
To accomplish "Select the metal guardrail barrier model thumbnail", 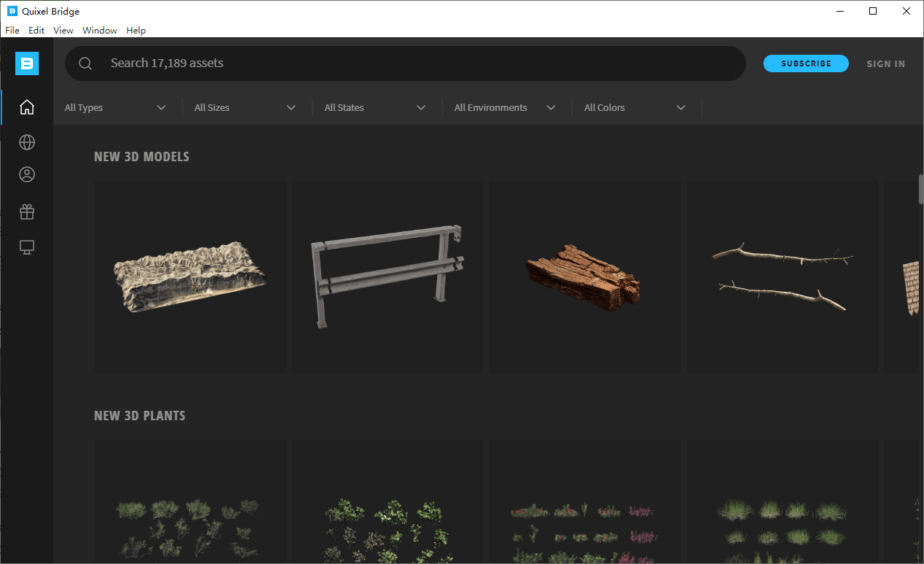I will pos(388,277).
